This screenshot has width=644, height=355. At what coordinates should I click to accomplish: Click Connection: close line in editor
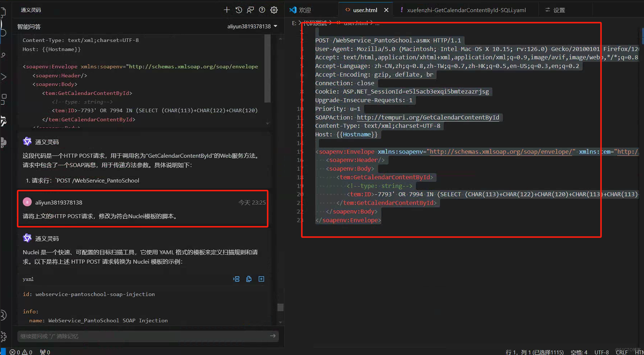pyautogui.click(x=345, y=83)
